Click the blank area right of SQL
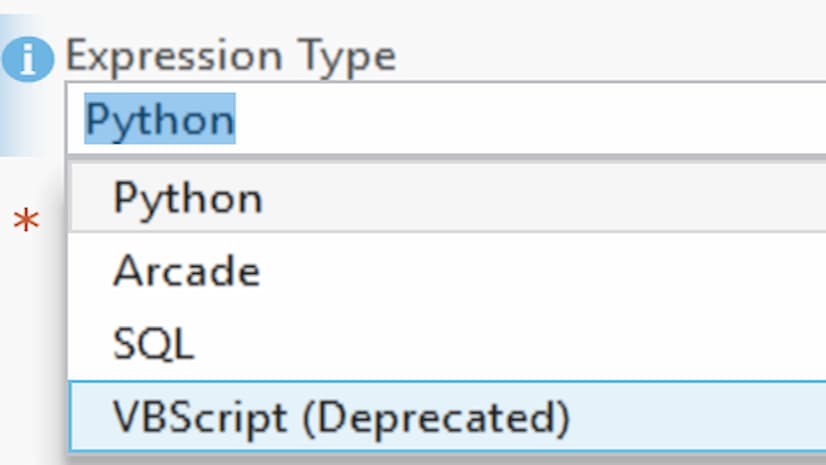This screenshot has height=465, width=826. point(500,344)
